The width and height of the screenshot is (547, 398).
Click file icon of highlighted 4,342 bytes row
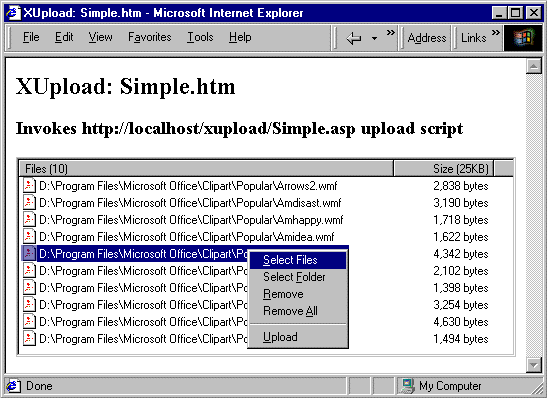tap(29, 254)
